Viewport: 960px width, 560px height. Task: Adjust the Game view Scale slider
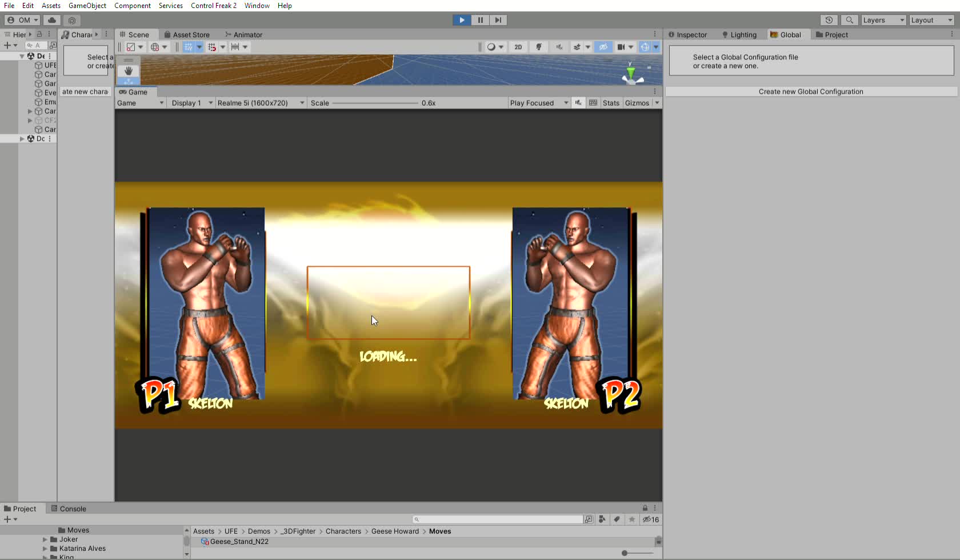coord(375,103)
